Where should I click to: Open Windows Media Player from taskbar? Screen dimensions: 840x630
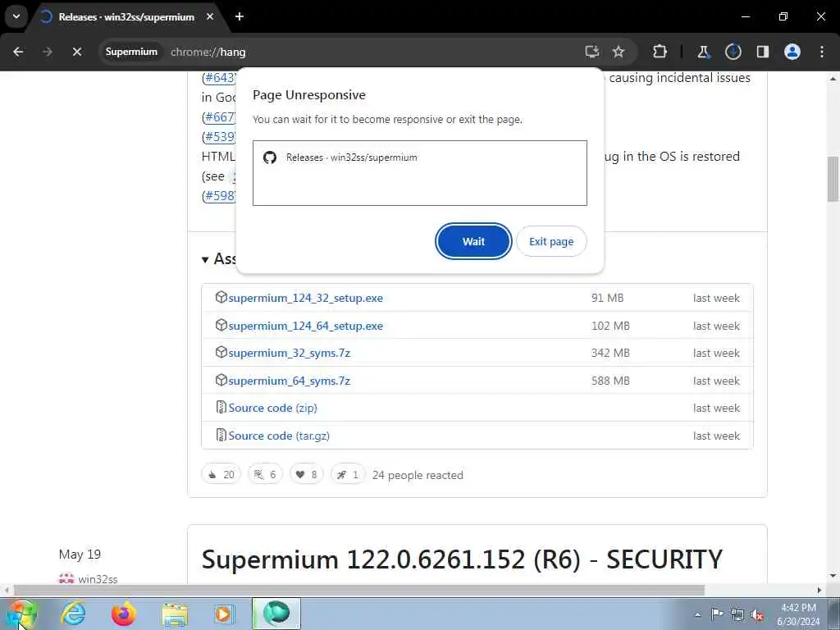click(x=224, y=614)
